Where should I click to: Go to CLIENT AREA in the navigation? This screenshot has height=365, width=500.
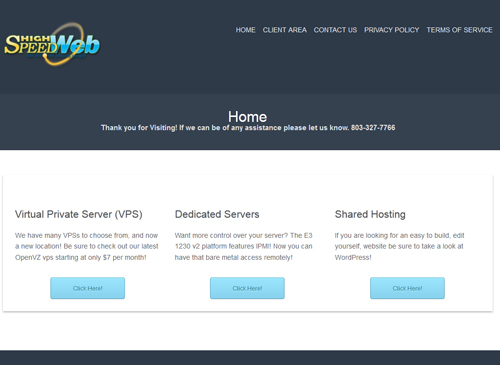point(284,30)
